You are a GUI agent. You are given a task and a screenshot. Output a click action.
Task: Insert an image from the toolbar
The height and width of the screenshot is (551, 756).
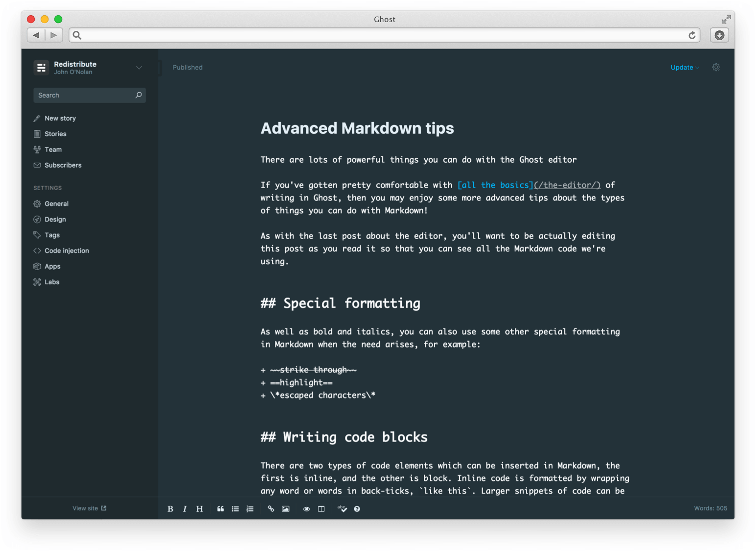286,509
